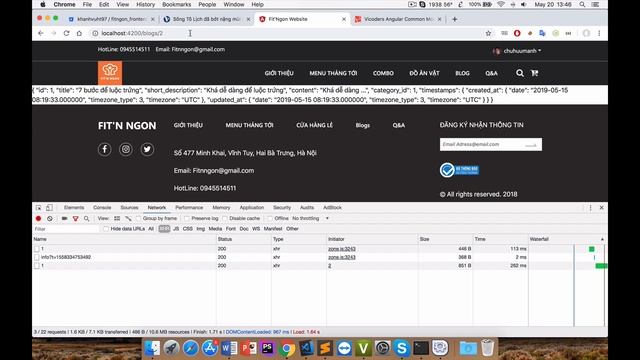This screenshot has width=640, height=360.
Task: Close the Fit'Ngon Website browser tab
Action: coord(344,19)
